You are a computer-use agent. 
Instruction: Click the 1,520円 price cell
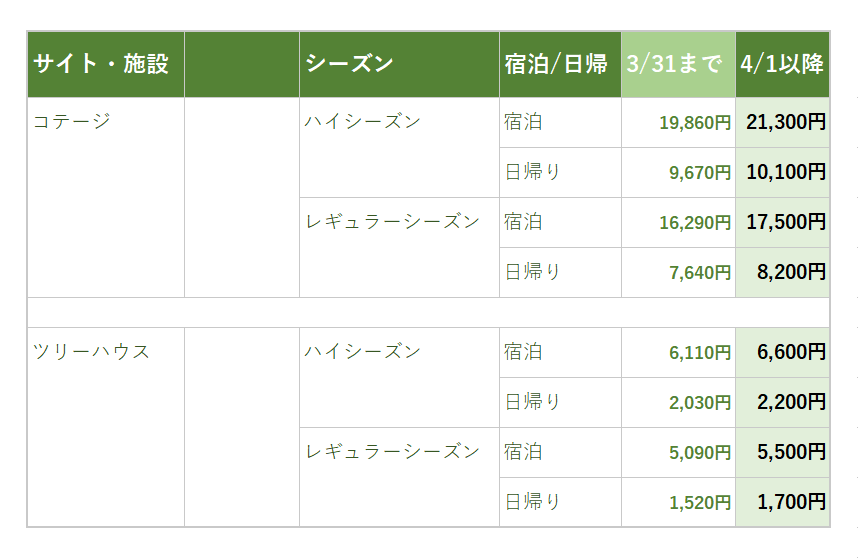pyautogui.click(x=699, y=502)
